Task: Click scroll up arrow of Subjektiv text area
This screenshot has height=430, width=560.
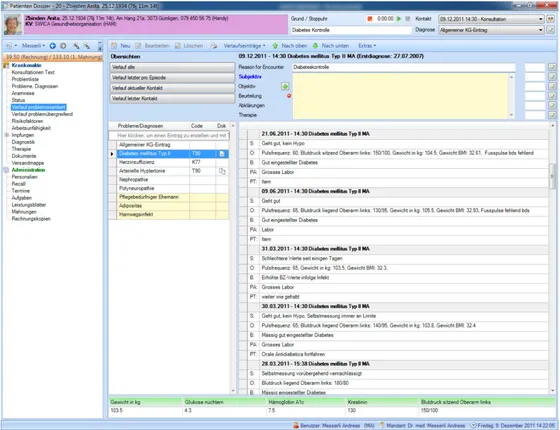Action: (x=512, y=77)
